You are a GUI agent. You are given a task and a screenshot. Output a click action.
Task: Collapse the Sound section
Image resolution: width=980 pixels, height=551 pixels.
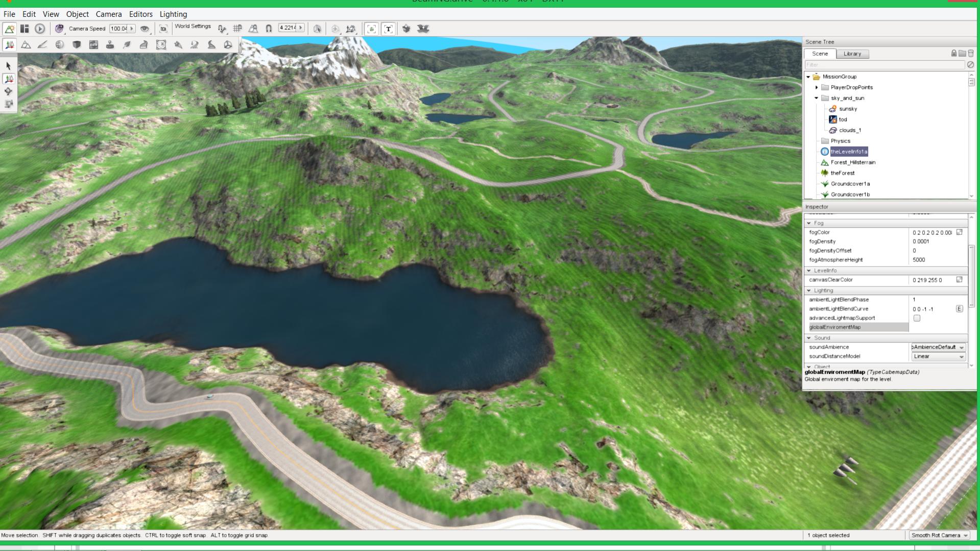(x=808, y=338)
